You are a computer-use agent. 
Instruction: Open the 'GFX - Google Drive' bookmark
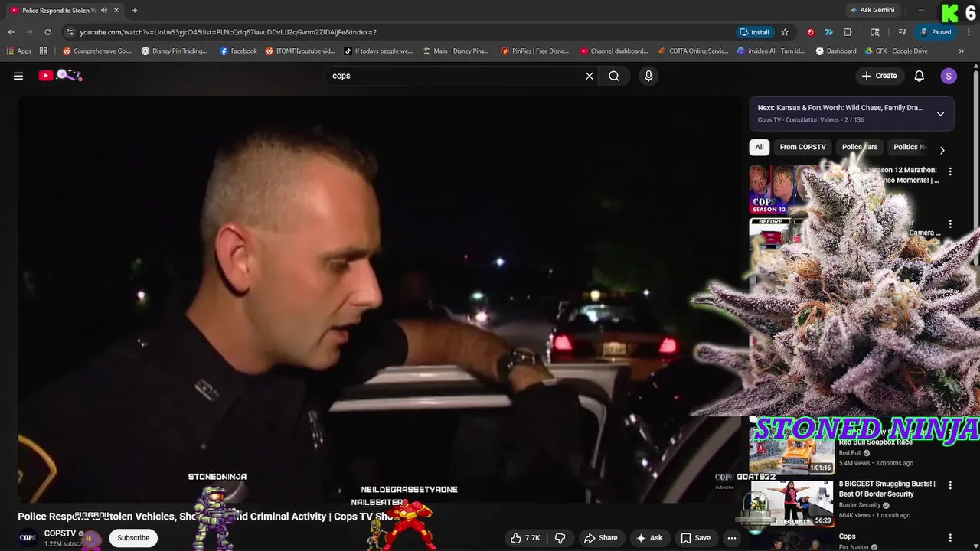coord(896,51)
